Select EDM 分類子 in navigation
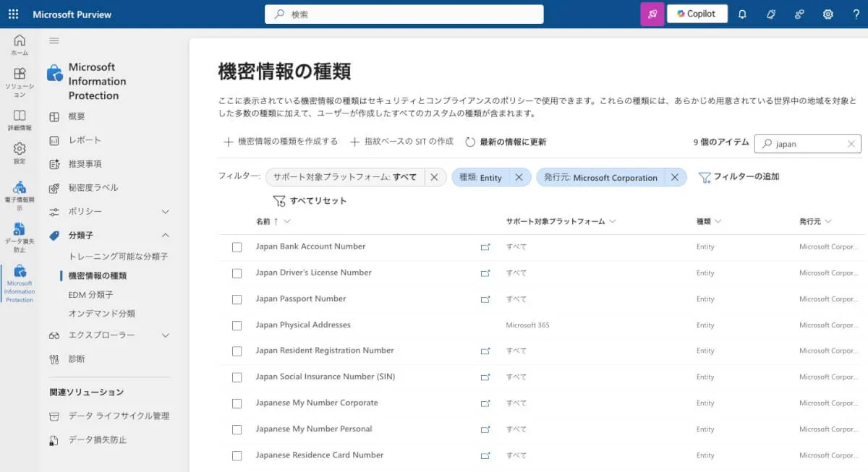Image resolution: width=868 pixels, height=472 pixels. [x=90, y=295]
